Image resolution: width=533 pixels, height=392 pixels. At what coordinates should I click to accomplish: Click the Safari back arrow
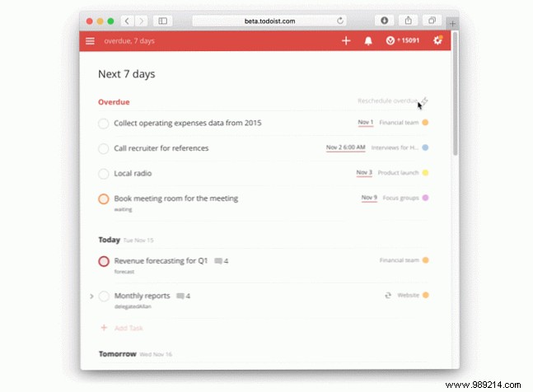pyautogui.click(x=127, y=21)
